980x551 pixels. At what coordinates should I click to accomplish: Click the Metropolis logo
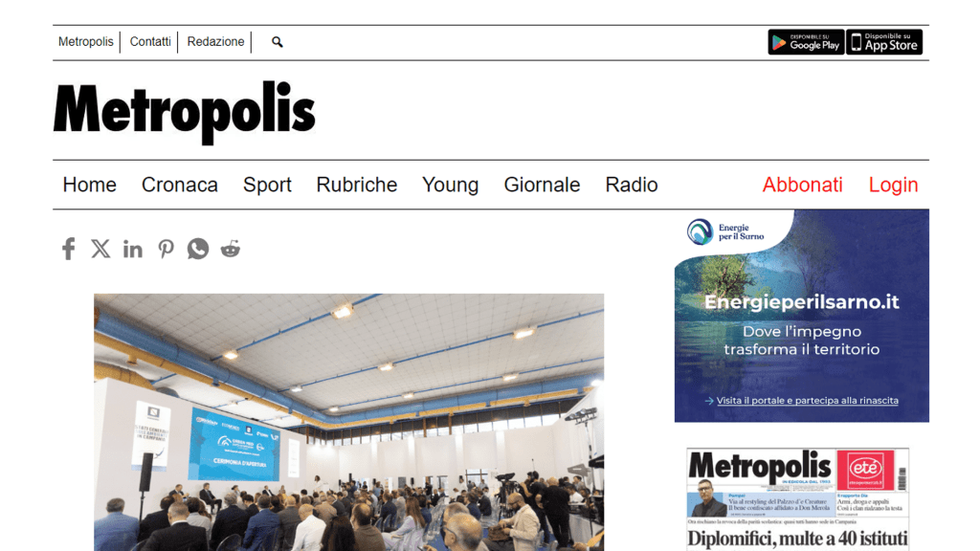(185, 112)
